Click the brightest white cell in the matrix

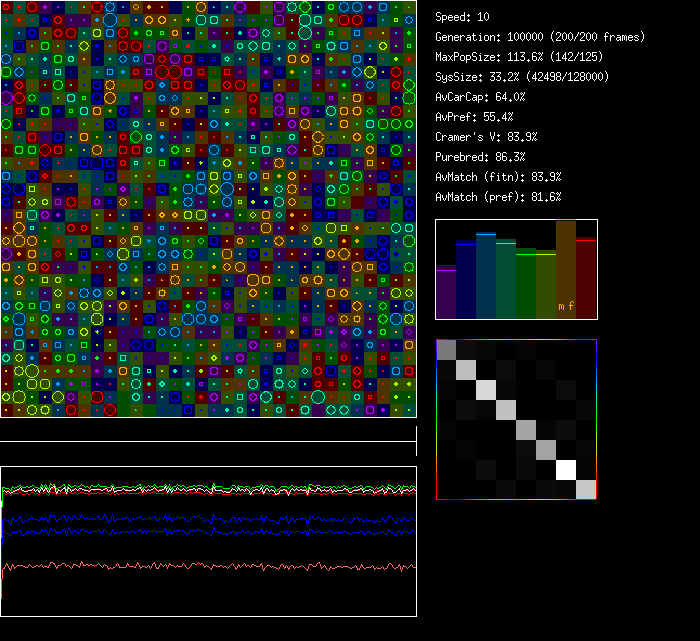[x=566, y=469]
